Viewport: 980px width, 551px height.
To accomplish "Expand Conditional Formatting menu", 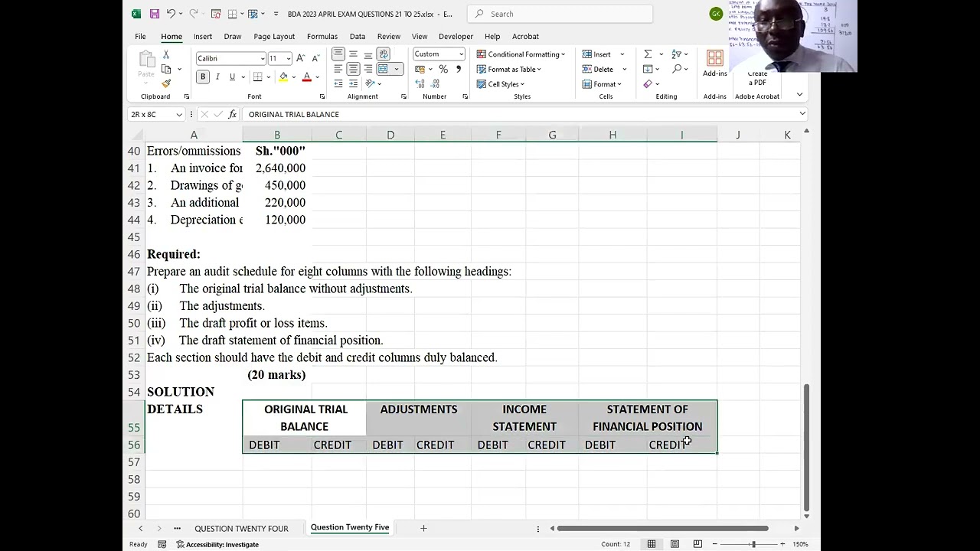I will click(x=521, y=54).
